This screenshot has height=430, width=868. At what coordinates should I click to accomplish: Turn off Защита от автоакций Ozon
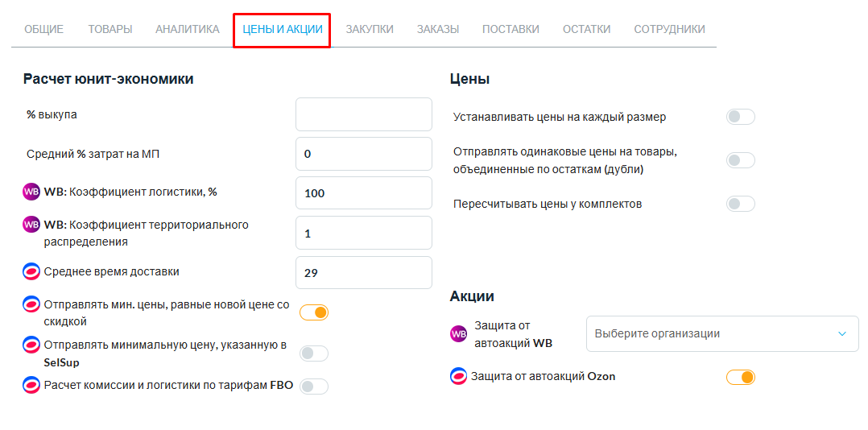(741, 378)
